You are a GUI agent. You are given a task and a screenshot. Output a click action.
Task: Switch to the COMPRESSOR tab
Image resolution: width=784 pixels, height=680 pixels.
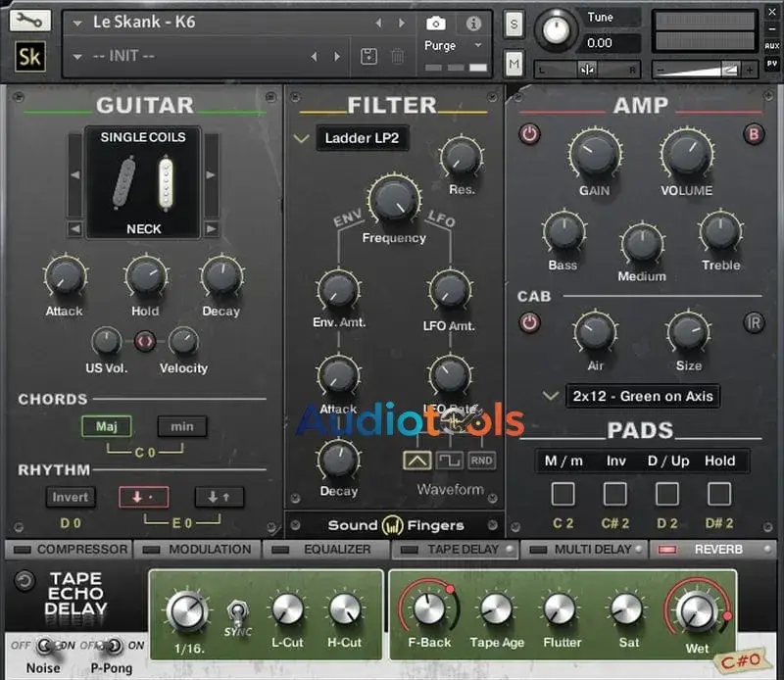pos(73,550)
